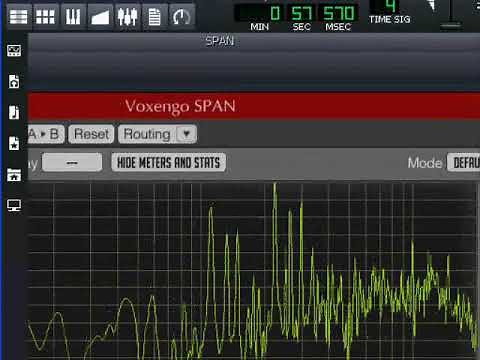The width and height of the screenshot is (480, 360).
Task: Click the MSEC time display value
Action: click(x=338, y=13)
